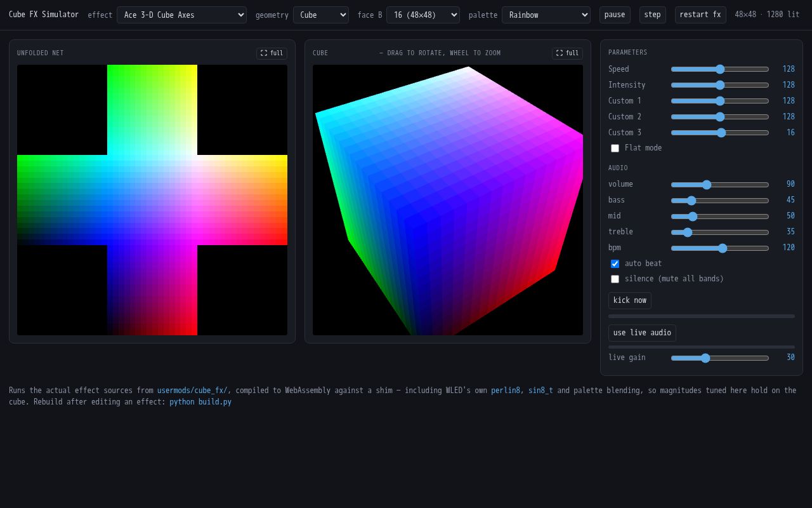The height and width of the screenshot is (508, 812).
Task: Expand Unfolded Net panel to full view
Action: 272,53
